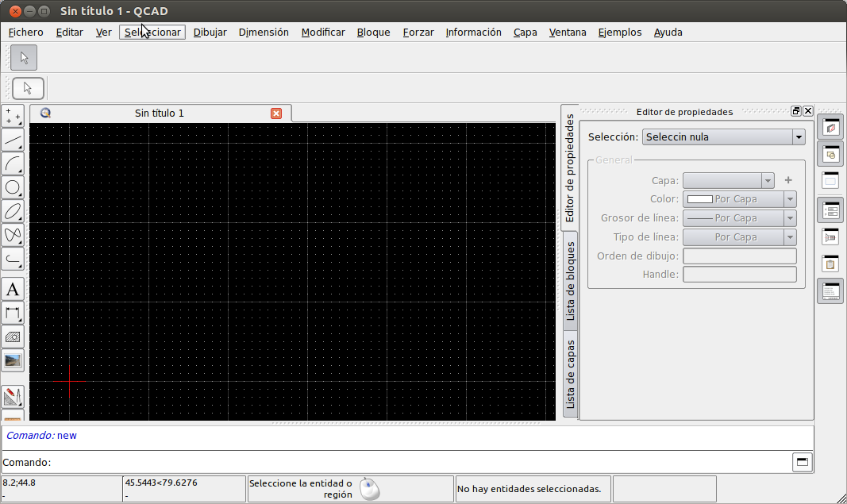This screenshot has width=847, height=504.
Task: Select the Arc drawing tool
Action: [x=13, y=164]
